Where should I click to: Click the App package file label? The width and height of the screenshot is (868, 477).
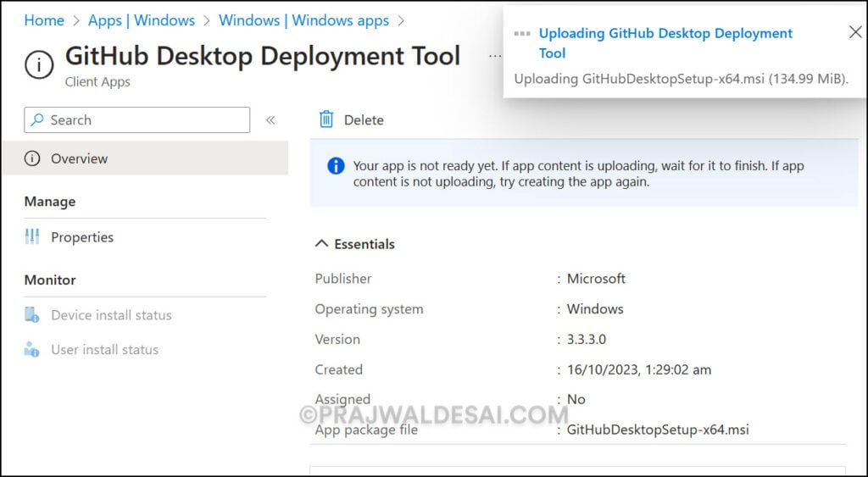click(x=366, y=430)
